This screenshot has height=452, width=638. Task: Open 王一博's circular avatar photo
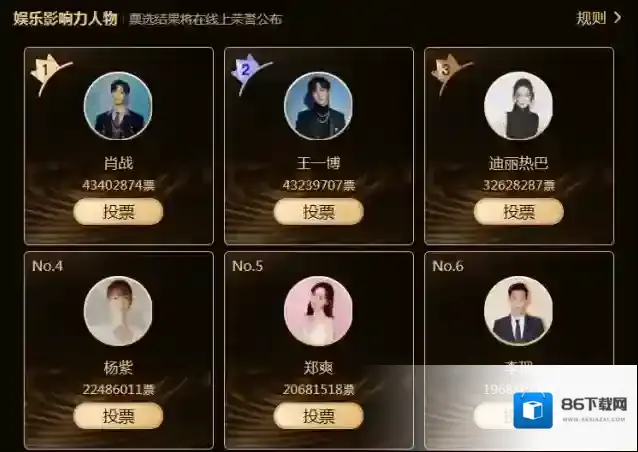(318, 106)
